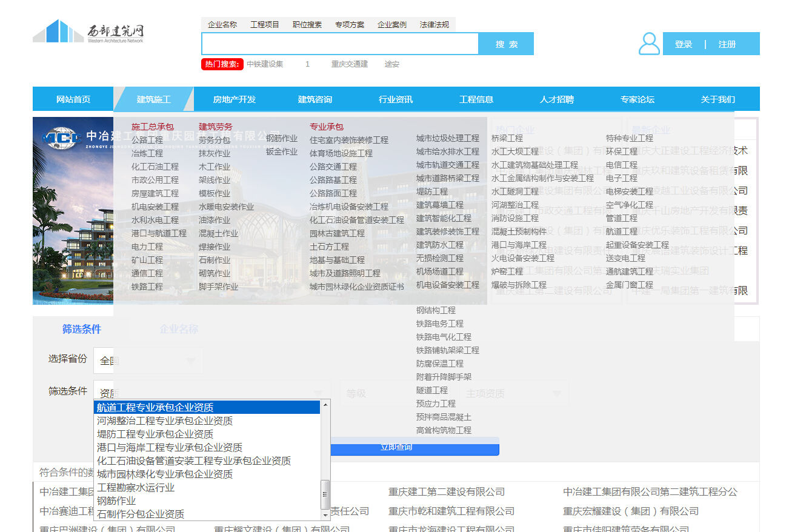Open the 建筑咨询 nav item
The height and width of the screenshot is (532, 789).
click(315, 99)
